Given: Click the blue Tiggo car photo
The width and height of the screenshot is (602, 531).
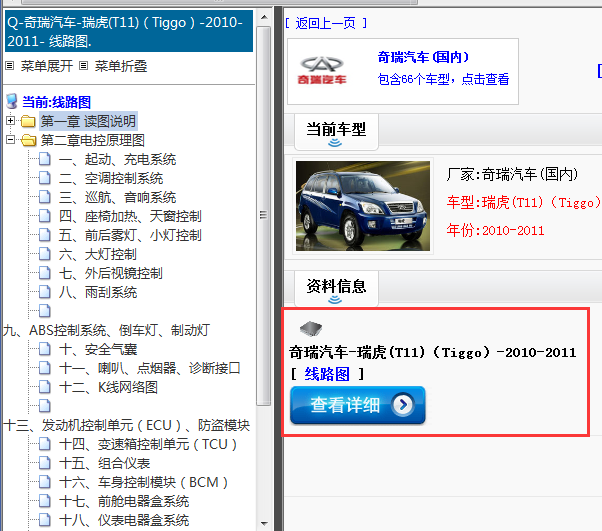Looking at the screenshot, I should [363, 205].
